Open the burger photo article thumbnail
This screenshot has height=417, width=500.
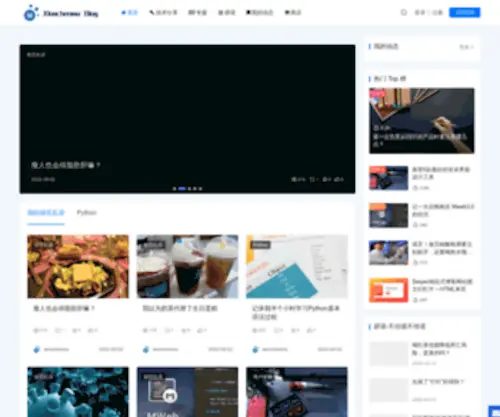[x=78, y=266]
